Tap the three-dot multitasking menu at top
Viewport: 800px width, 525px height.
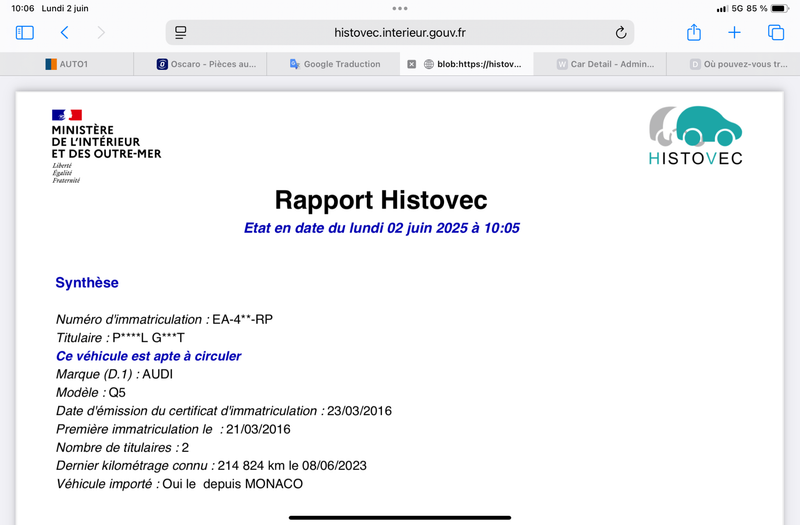click(x=400, y=8)
